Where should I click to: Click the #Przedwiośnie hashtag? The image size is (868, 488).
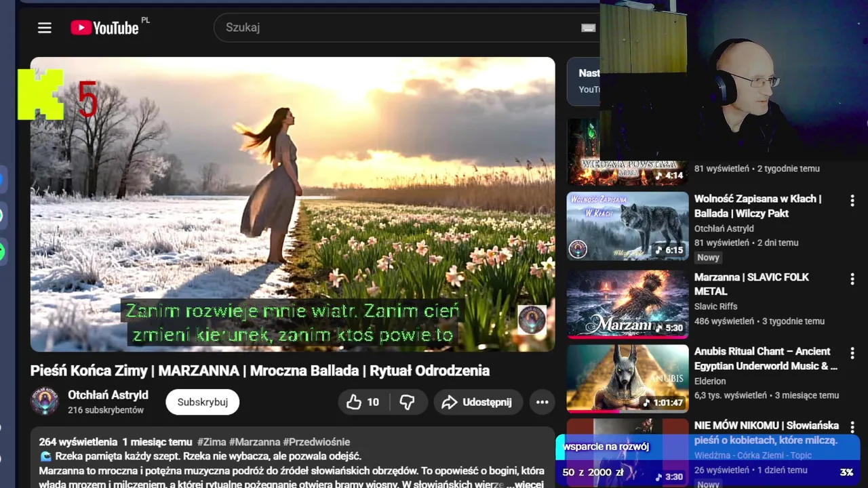pos(317,442)
